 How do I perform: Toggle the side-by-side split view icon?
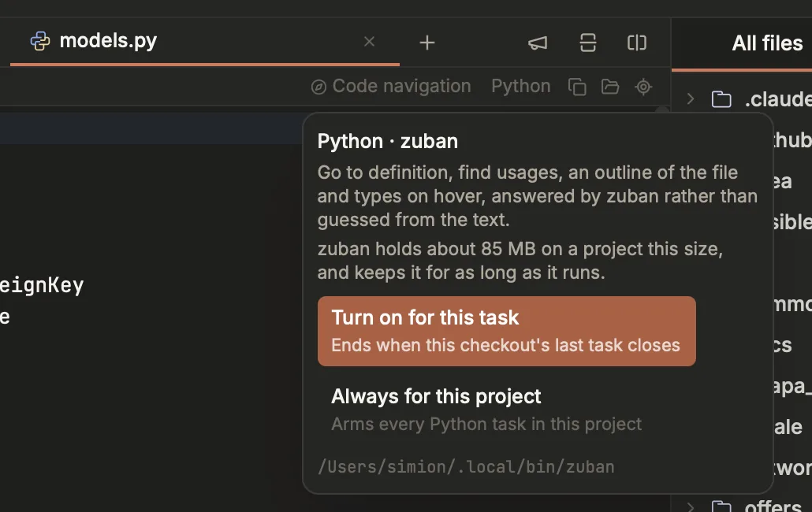[637, 43]
